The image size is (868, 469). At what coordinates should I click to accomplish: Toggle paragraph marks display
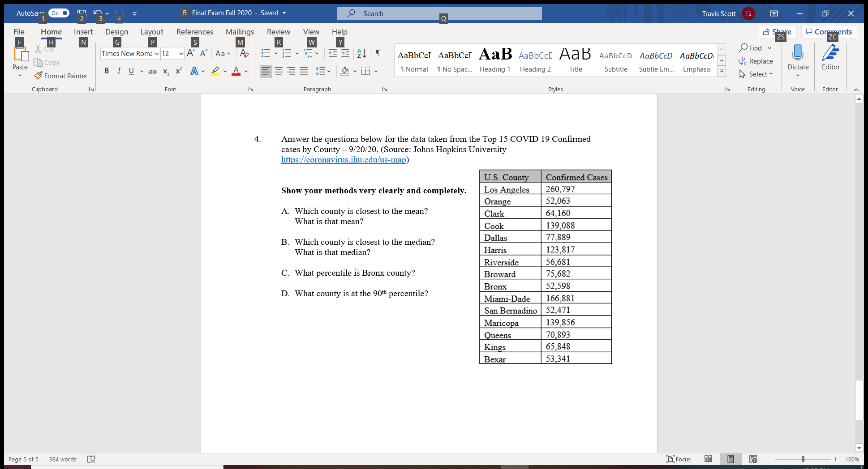378,53
